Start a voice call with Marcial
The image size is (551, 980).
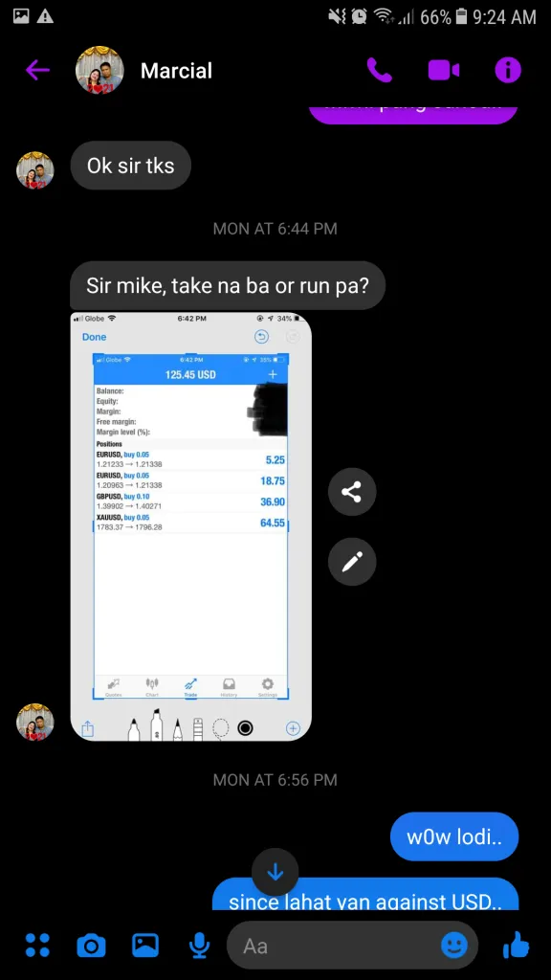(x=379, y=71)
